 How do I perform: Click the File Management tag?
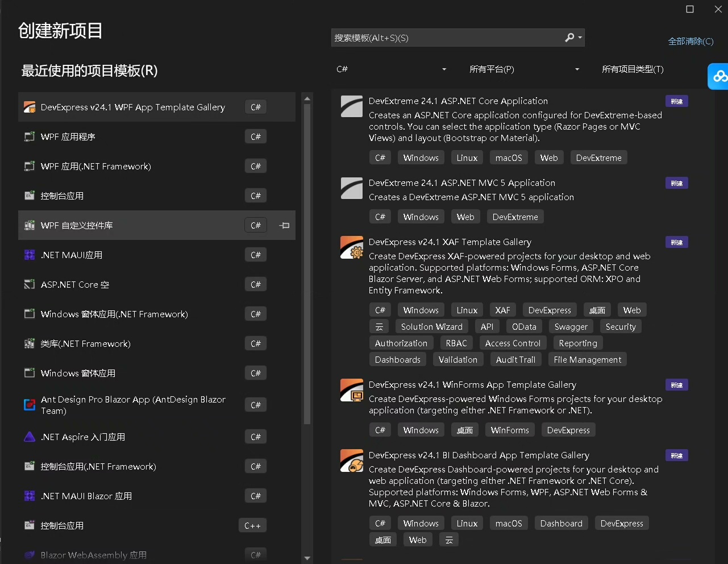588,360
